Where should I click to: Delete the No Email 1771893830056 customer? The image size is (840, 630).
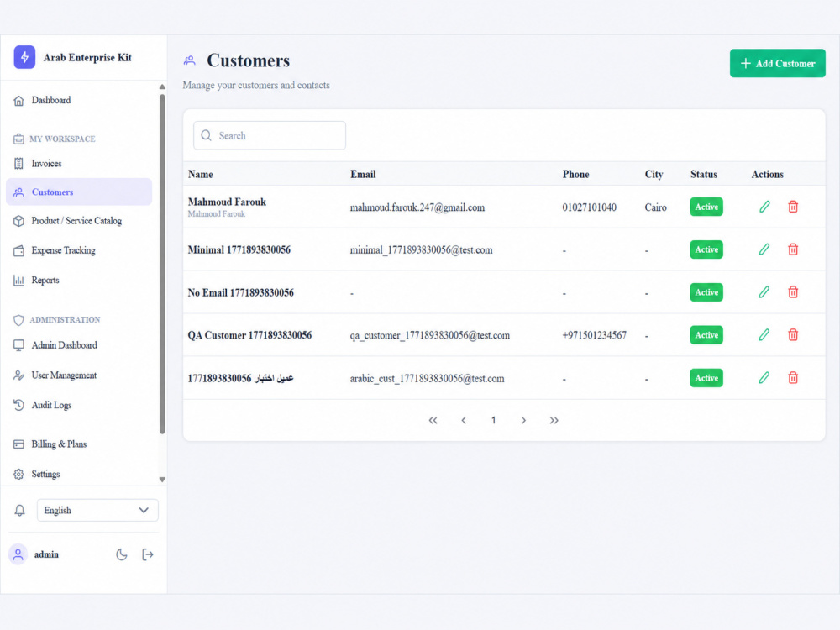[793, 292]
